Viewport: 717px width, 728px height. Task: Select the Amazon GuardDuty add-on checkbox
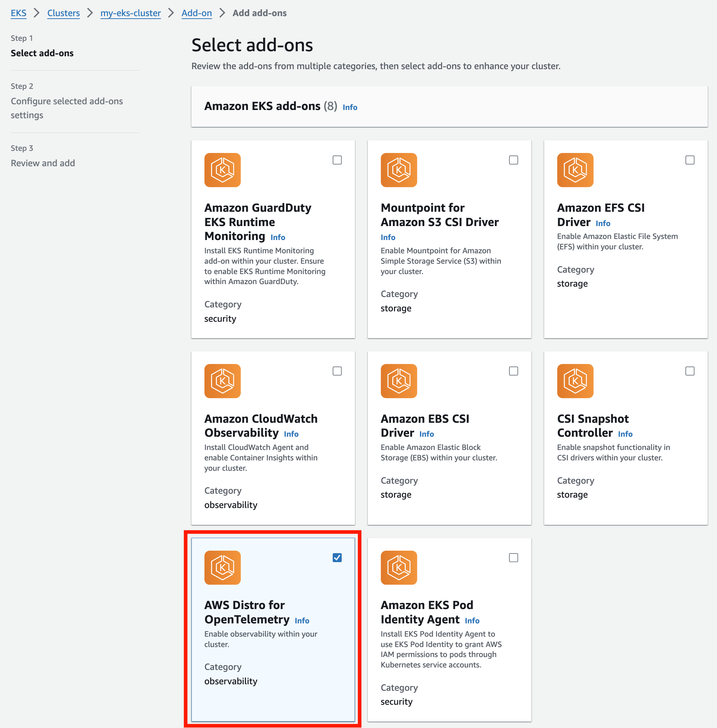(x=337, y=160)
